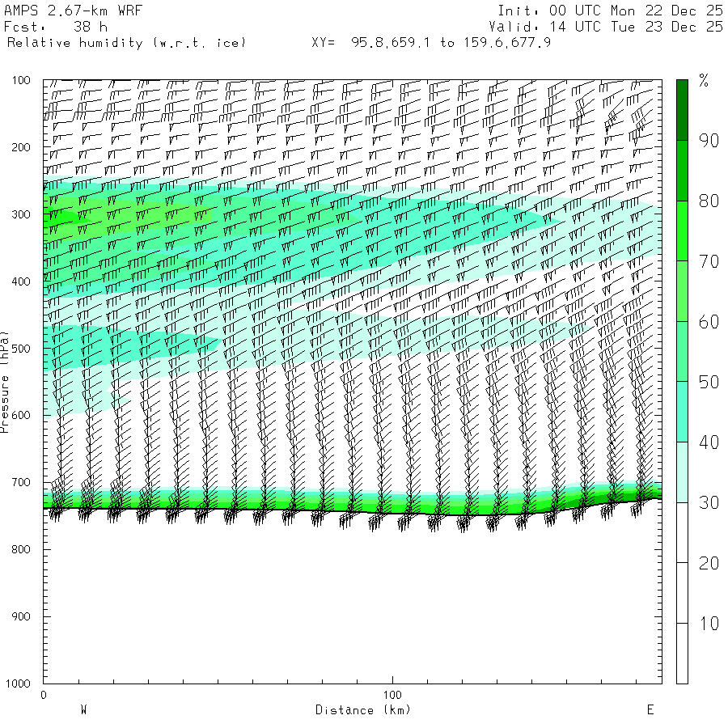The image size is (728, 728).
Task: Click the 1000 hPa pressure axis label
Action: (x=18, y=684)
